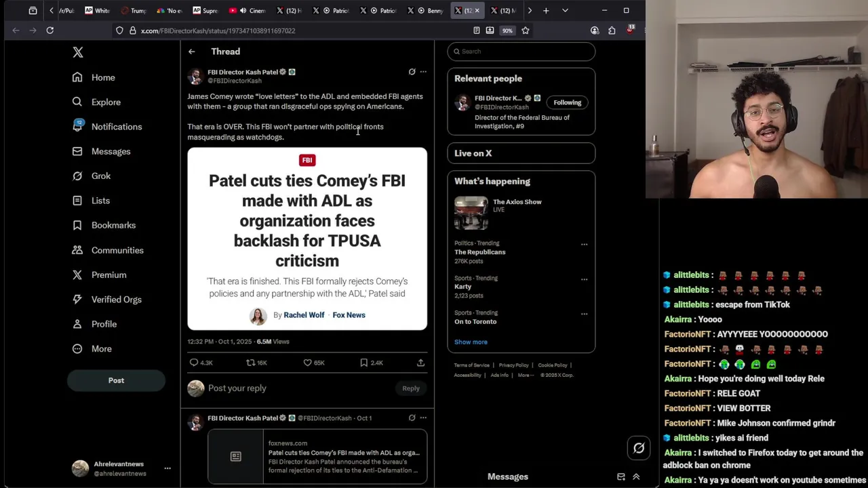The height and width of the screenshot is (488, 868).
Task: Reload the page in the browser
Action: pyautogui.click(x=50, y=30)
